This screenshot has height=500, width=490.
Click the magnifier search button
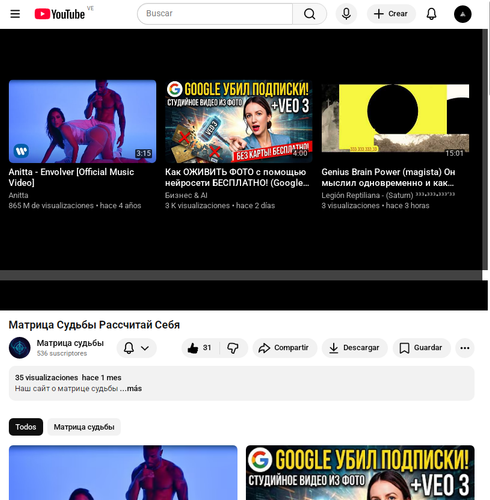point(309,14)
